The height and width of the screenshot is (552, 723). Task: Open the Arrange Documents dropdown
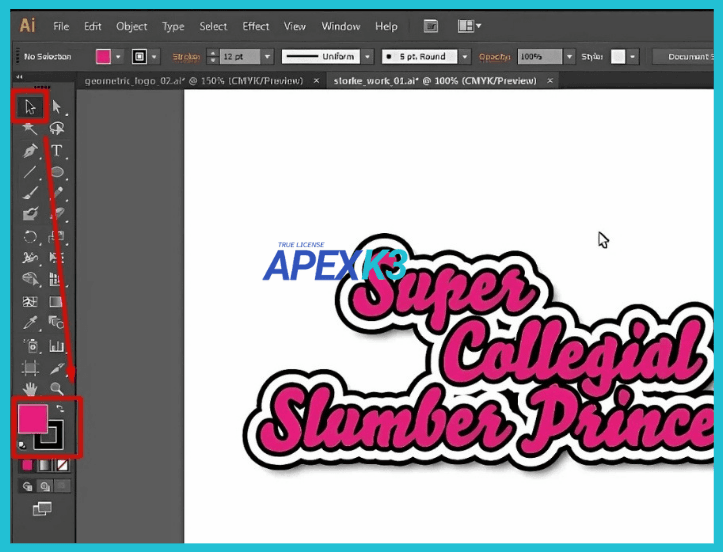(469, 26)
